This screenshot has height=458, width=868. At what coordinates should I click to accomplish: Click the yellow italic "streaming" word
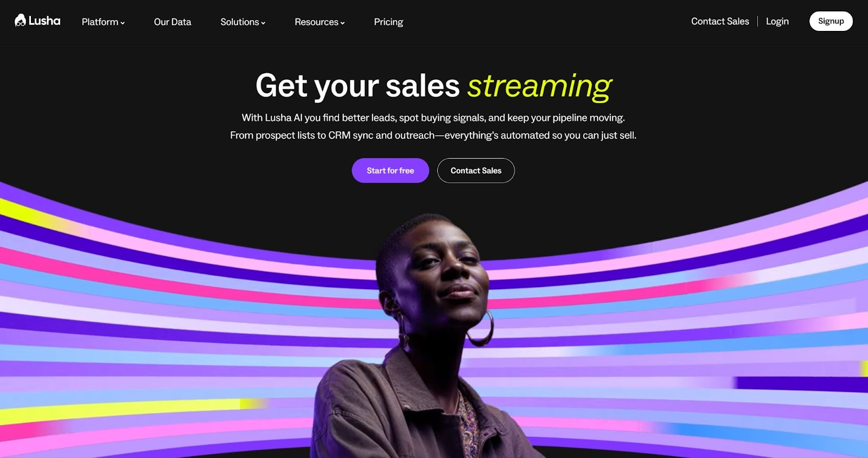tap(540, 86)
